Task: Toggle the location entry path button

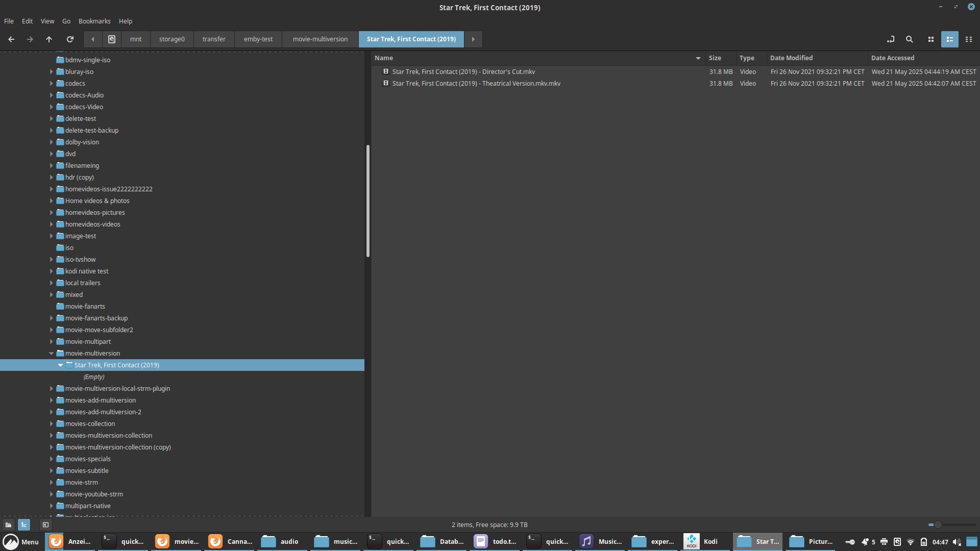Action: 890,39
